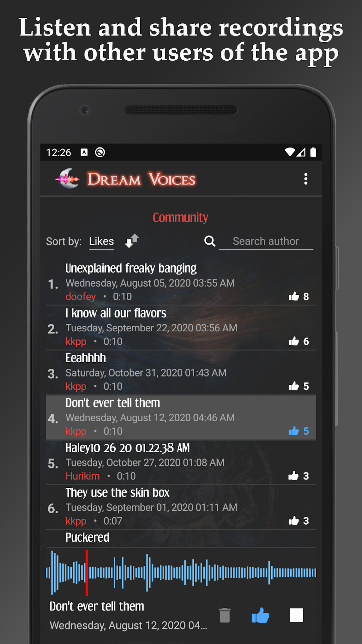Click the Dream Voices moon logo

[68, 179]
